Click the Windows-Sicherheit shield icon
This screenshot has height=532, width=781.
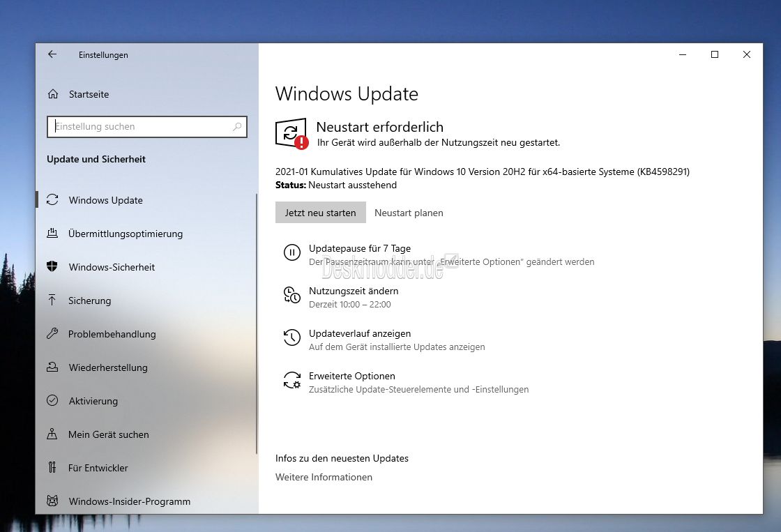pyautogui.click(x=52, y=266)
